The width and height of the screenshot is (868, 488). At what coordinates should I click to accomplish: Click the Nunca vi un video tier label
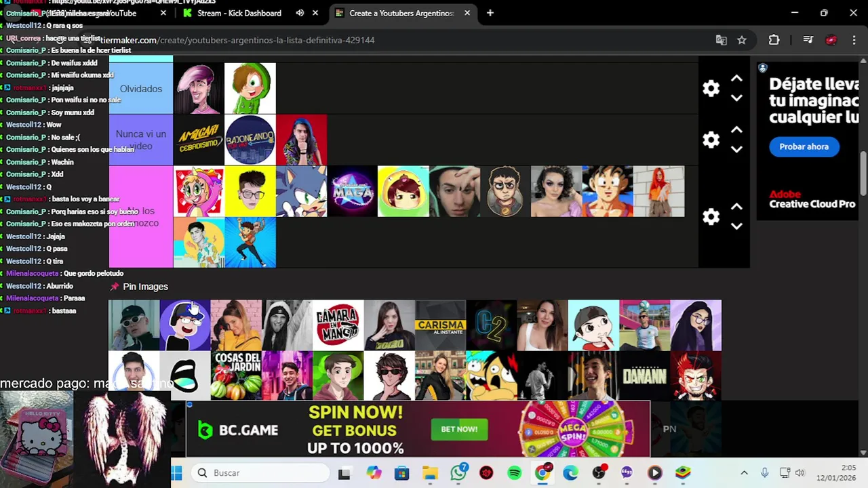pyautogui.click(x=141, y=140)
